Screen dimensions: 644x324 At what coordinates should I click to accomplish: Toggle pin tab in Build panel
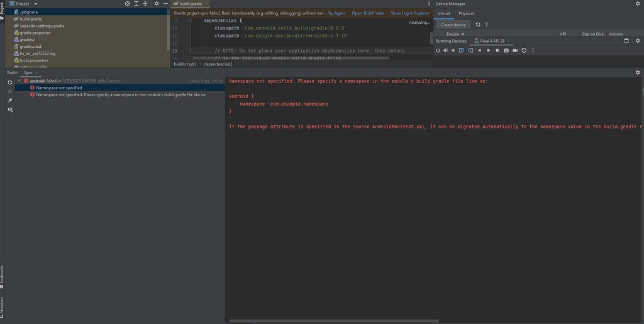click(10, 101)
